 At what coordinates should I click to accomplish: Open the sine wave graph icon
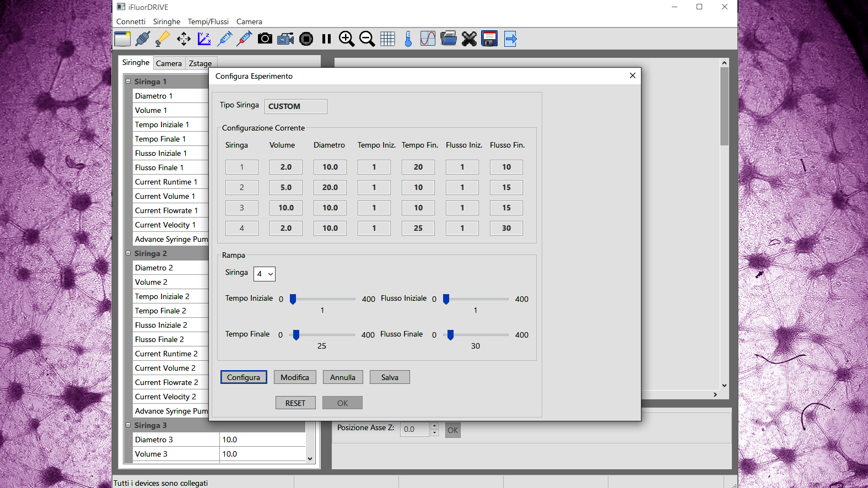[x=428, y=39]
